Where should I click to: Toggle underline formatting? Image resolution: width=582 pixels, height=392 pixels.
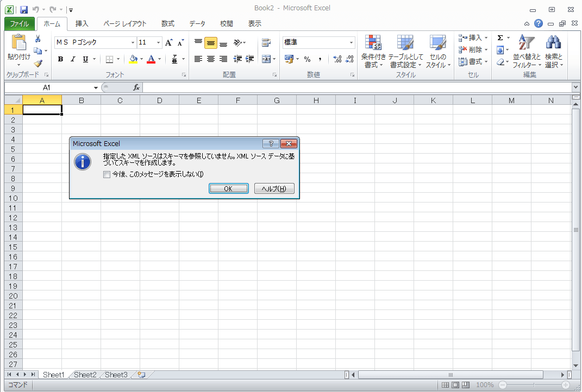[85, 59]
